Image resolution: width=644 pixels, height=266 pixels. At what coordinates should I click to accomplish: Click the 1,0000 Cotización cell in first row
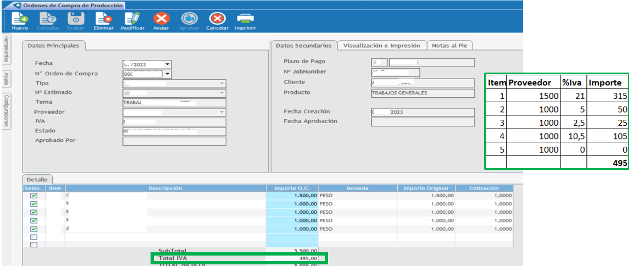click(484, 196)
